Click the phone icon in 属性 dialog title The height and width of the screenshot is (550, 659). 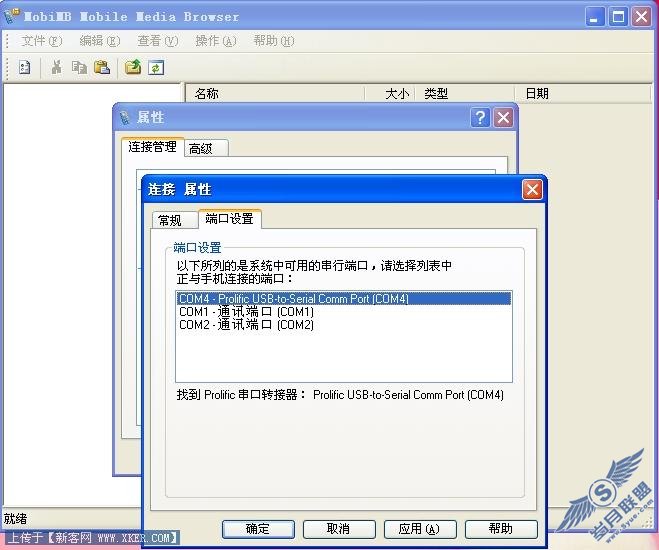125,118
